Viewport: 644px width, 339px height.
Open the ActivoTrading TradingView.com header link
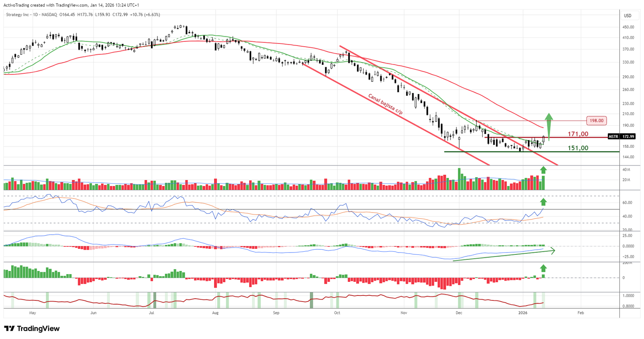pyautogui.click(x=71, y=5)
